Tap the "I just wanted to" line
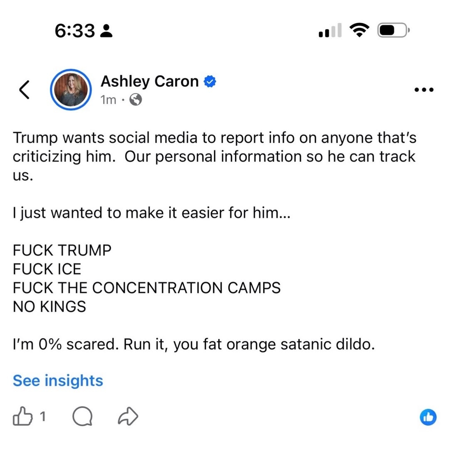This screenshot has height=476, width=449. [151, 213]
